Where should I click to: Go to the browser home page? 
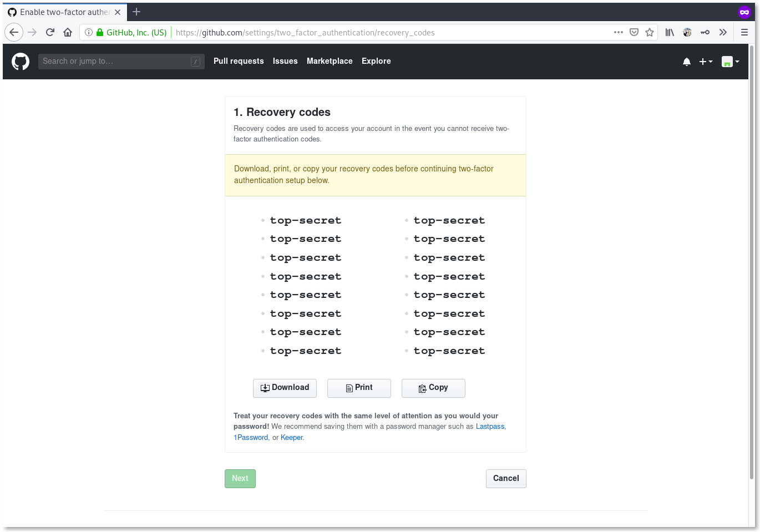click(68, 32)
